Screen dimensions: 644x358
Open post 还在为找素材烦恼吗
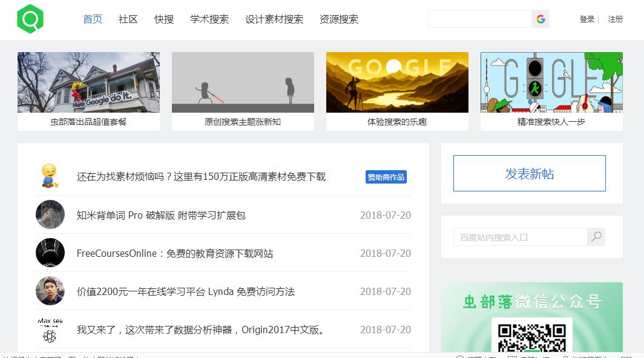pos(201,177)
